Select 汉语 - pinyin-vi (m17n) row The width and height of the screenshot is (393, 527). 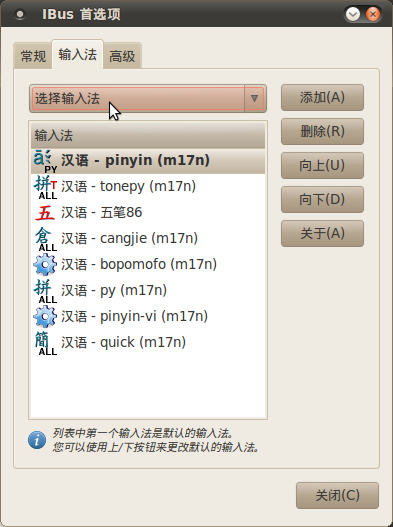pos(148,317)
